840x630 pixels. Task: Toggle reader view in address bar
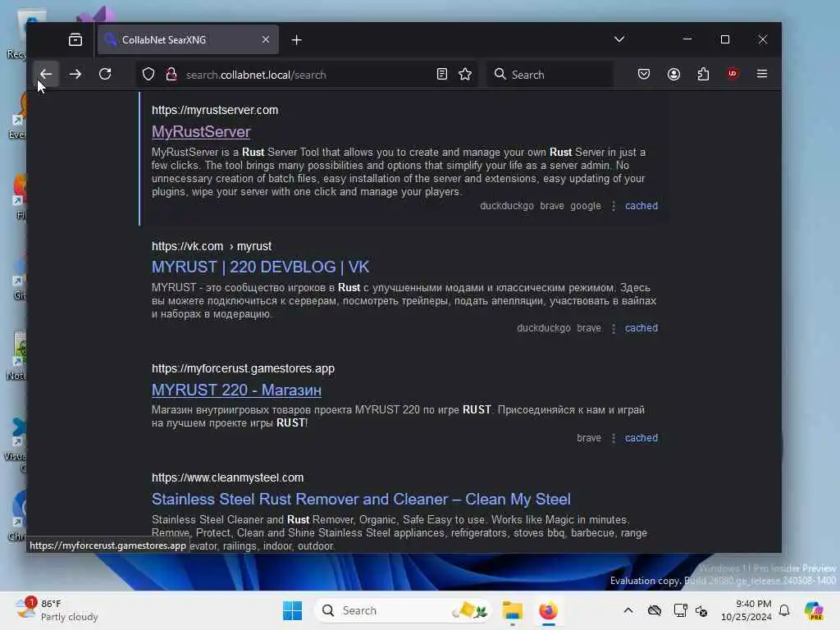pos(442,75)
